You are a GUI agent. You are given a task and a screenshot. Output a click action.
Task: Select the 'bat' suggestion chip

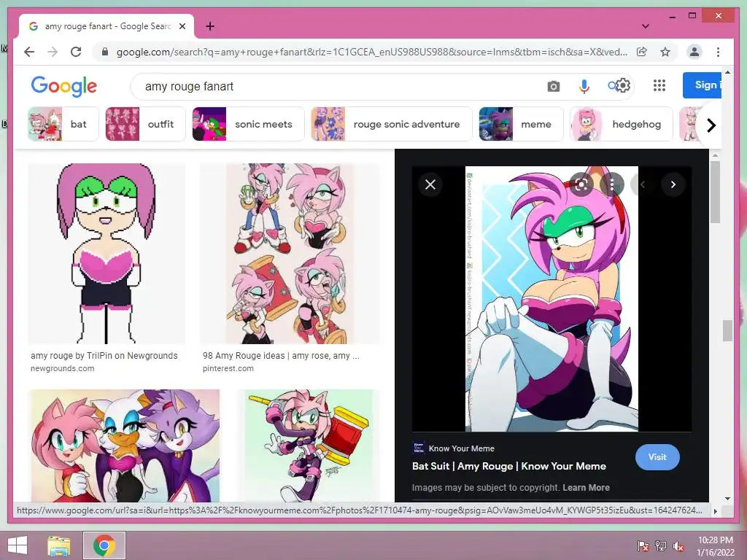point(63,124)
